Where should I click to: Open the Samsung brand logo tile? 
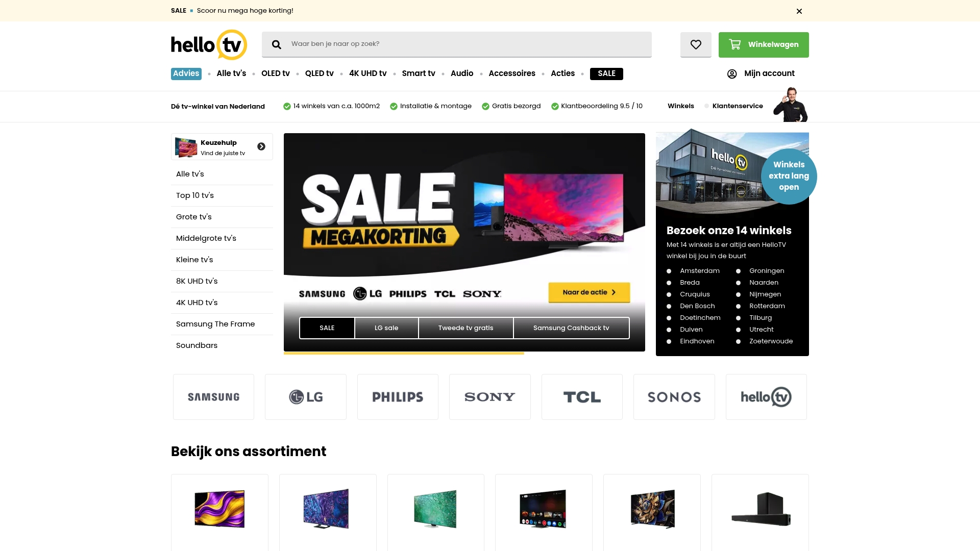[x=213, y=397]
